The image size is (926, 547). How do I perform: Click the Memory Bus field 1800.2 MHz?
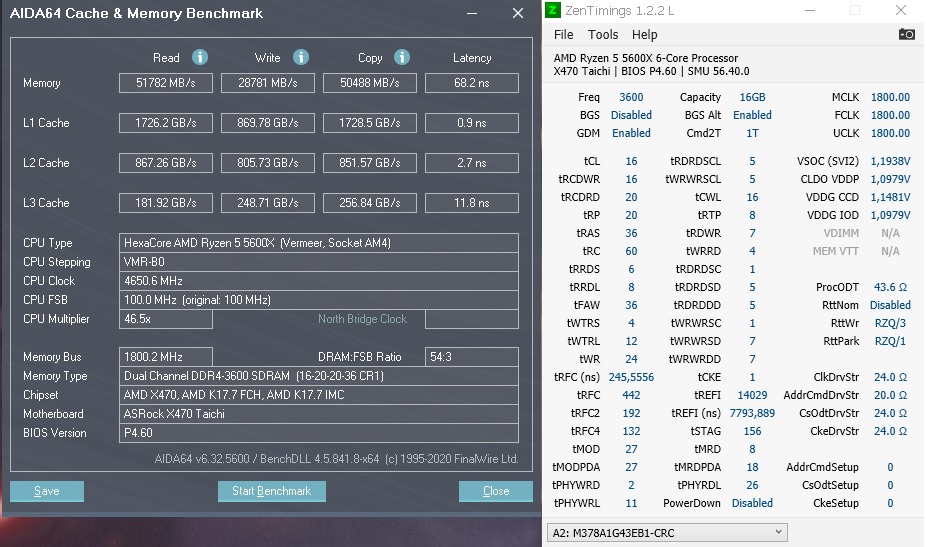click(165, 357)
